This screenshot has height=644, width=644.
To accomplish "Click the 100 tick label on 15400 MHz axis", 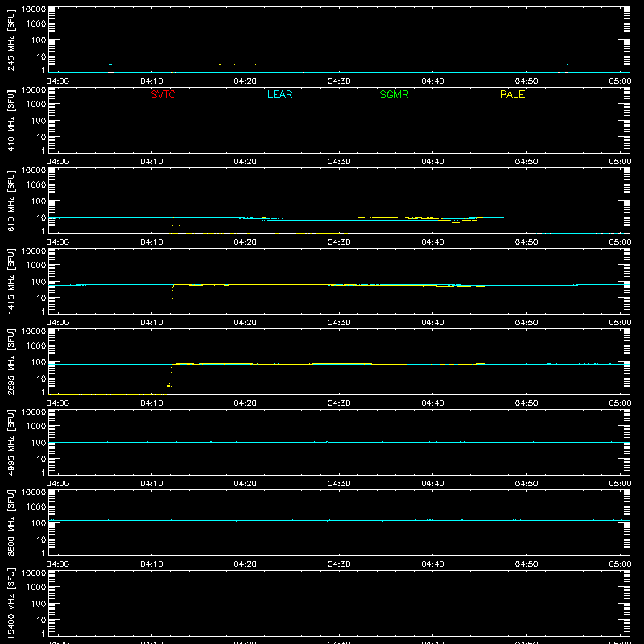I will pyautogui.click(x=39, y=603).
